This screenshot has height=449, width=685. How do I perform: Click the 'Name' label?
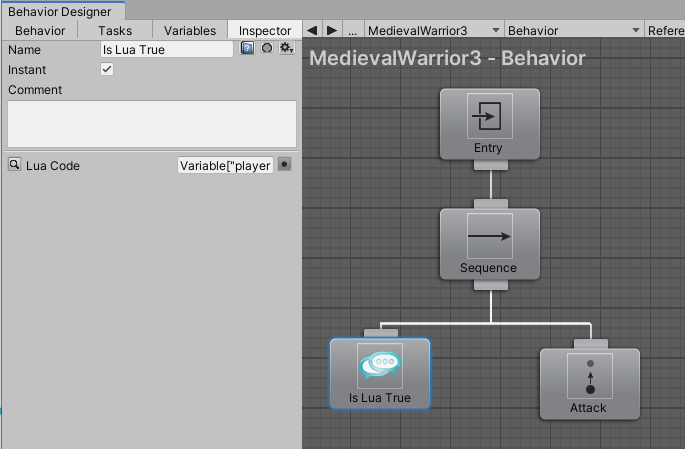tap(24, 50)
